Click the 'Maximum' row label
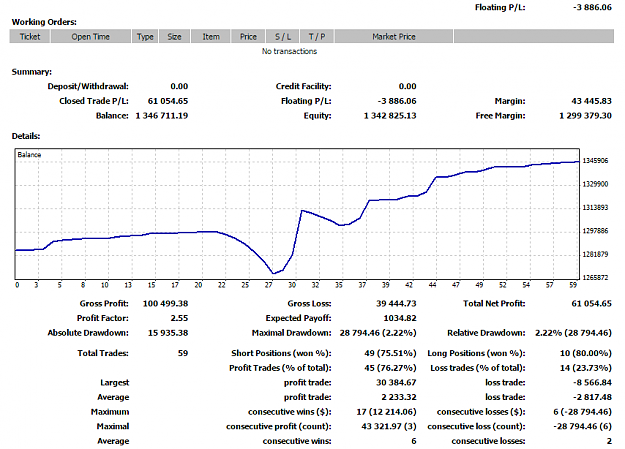625x449 pixels. (x=110, y=412)
